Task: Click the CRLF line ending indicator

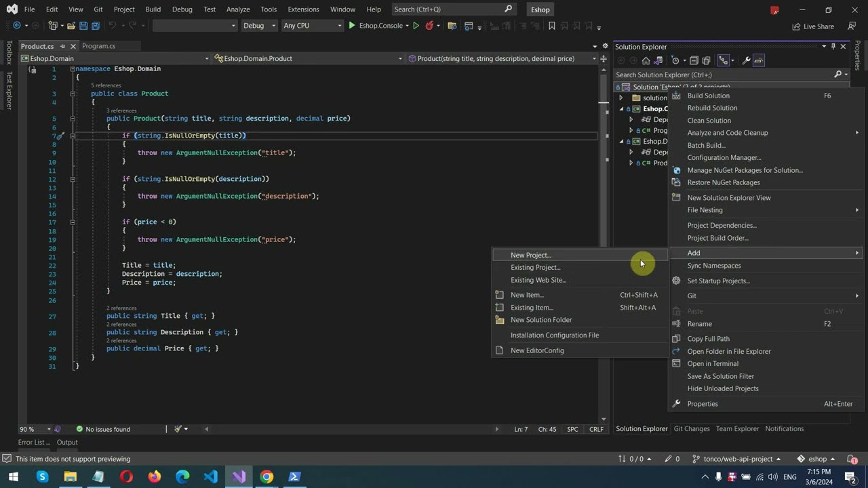Action: pyautogui.click(x=596, y=429)
